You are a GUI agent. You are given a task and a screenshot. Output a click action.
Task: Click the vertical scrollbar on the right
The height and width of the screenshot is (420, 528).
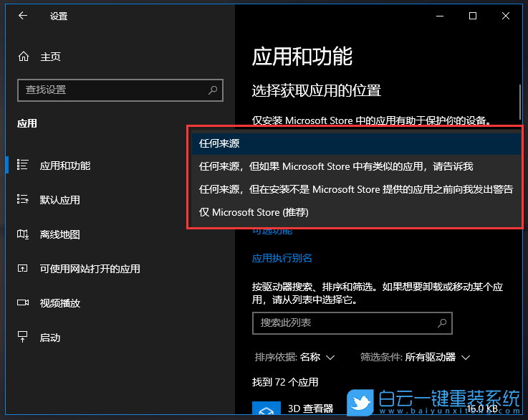[520, 102]
